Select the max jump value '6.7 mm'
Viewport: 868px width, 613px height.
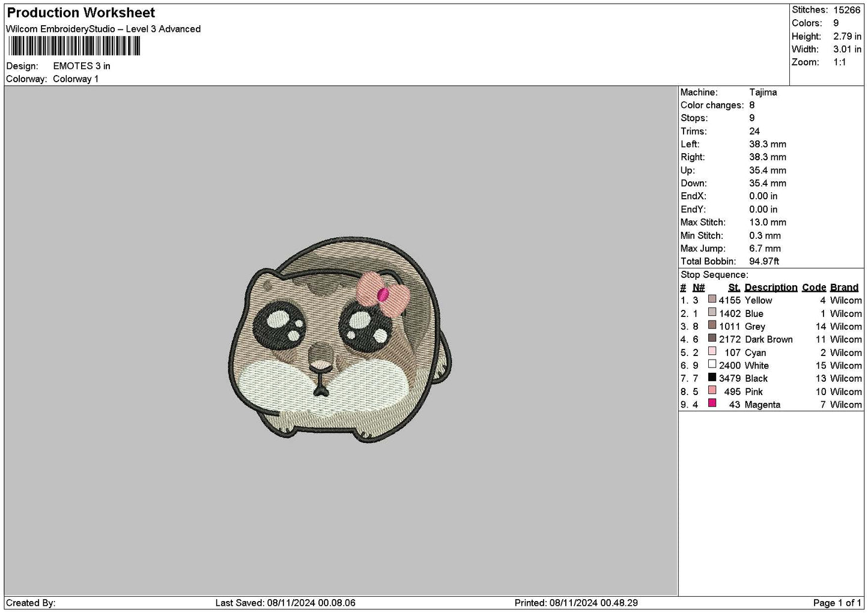click(x=765, y=249)
